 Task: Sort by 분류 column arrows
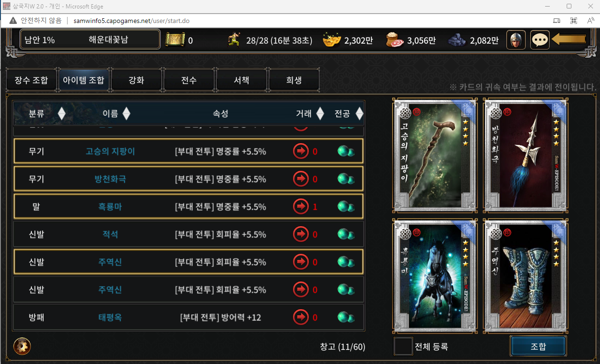point(61,114)
